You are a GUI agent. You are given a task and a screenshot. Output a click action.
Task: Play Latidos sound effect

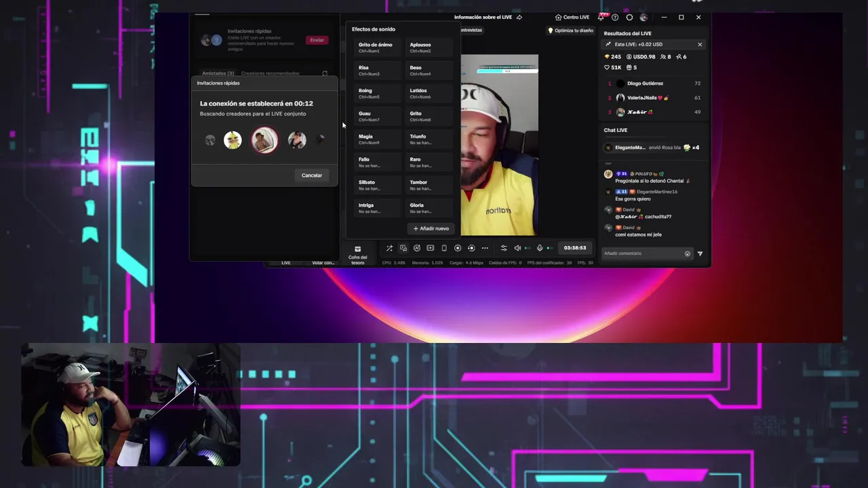tap(430, 94)
